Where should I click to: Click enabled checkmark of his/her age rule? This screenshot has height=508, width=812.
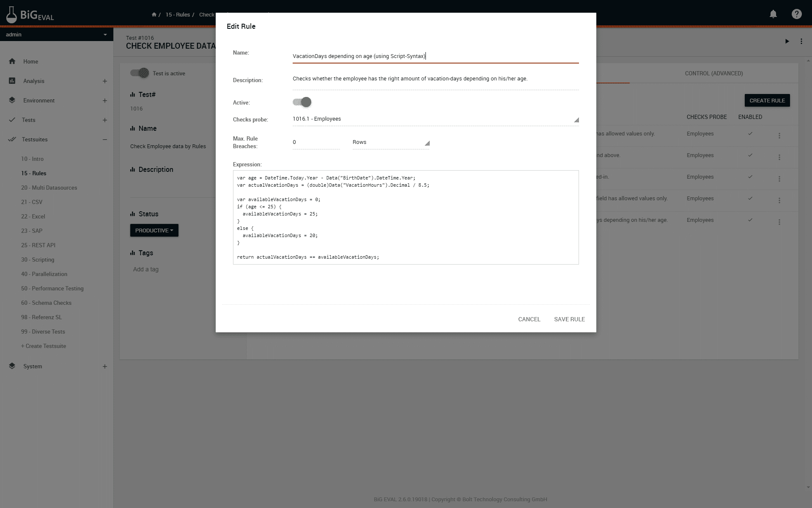coord(750,220)
